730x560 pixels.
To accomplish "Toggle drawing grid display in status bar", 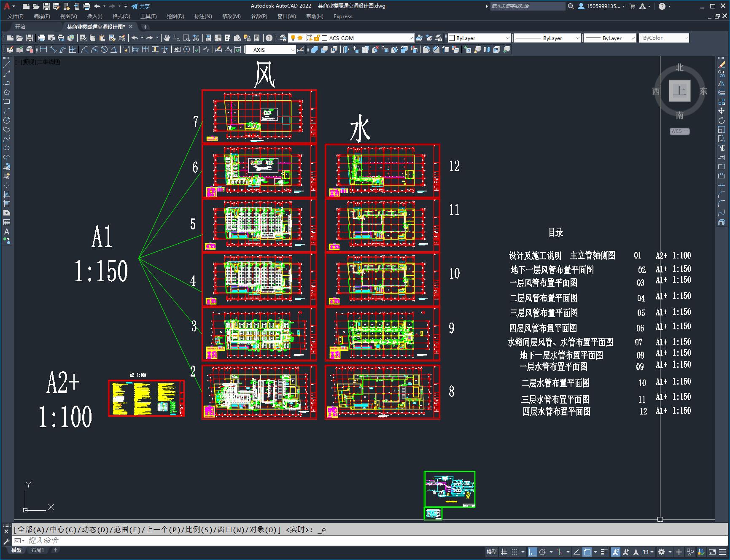I will (504, 552).
